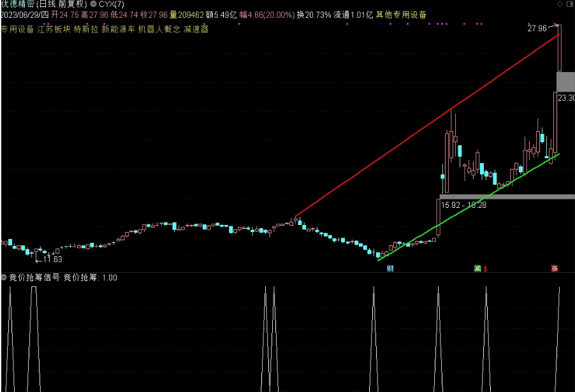575x392 pixels.
Task: Select the green lower trend line
Action: [469, 207]
